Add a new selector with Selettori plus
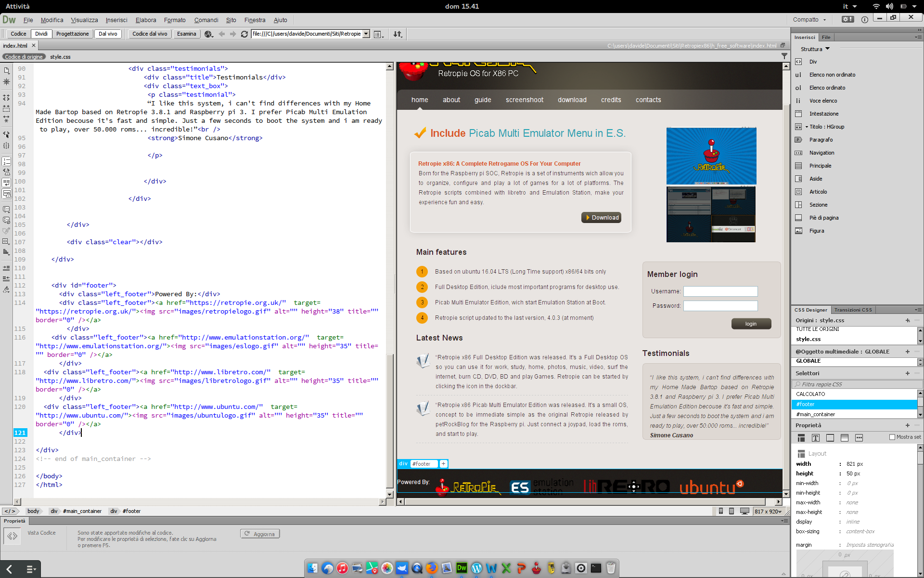This screenshot has width=924, height=578. point(908,373)
